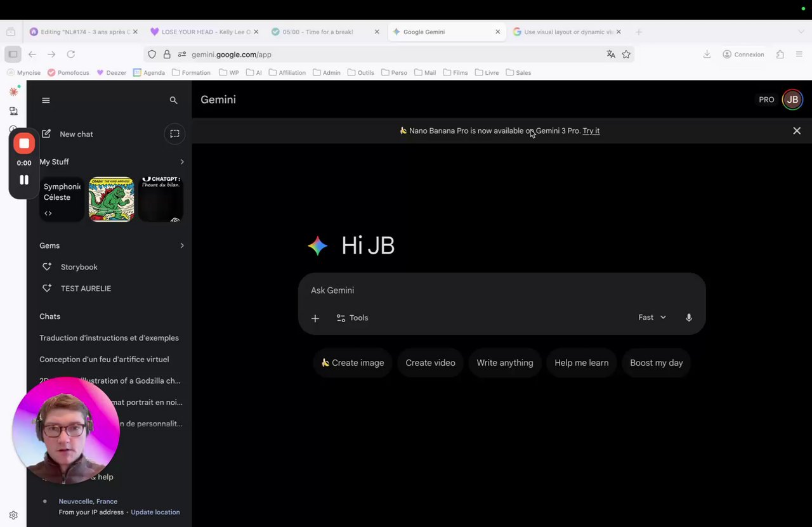Click the Create image suggestion chip

[353, 363]
